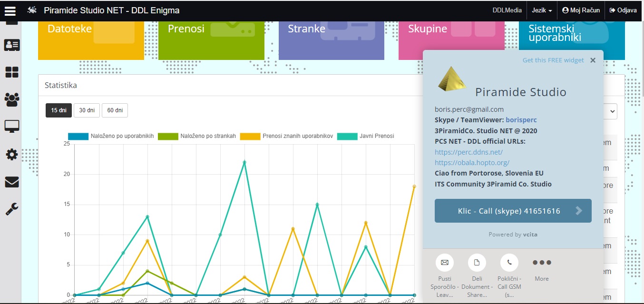Open the users group sidebar icon
Viewport: 644px width, 304px height.
(x=11, y=99)
